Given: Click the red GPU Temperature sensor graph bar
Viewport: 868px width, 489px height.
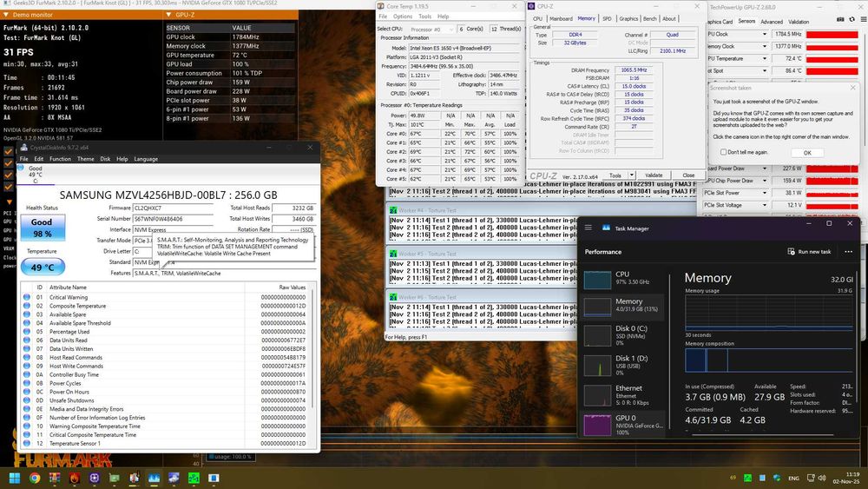Looking at the screenshot, I should click(832, 59).
